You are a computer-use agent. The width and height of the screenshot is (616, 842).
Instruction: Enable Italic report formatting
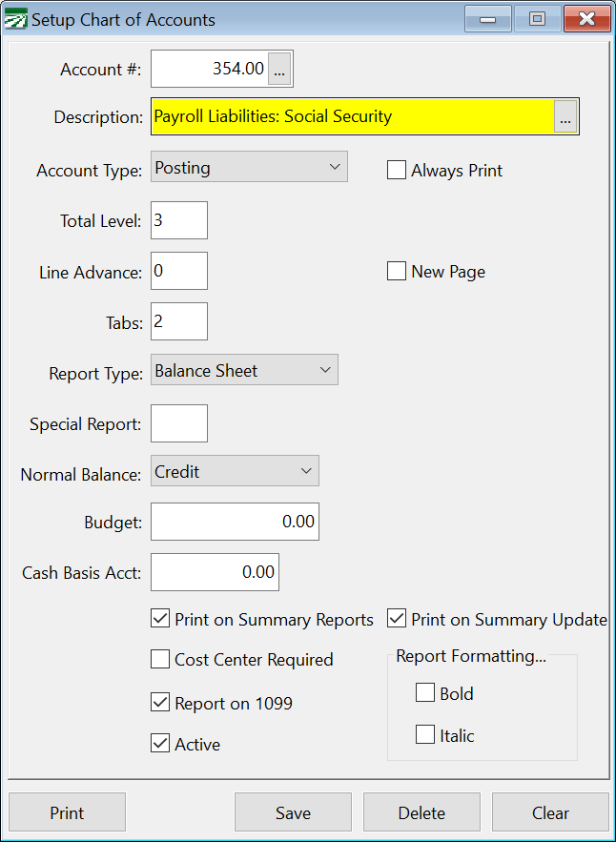[x=425, y=735]
